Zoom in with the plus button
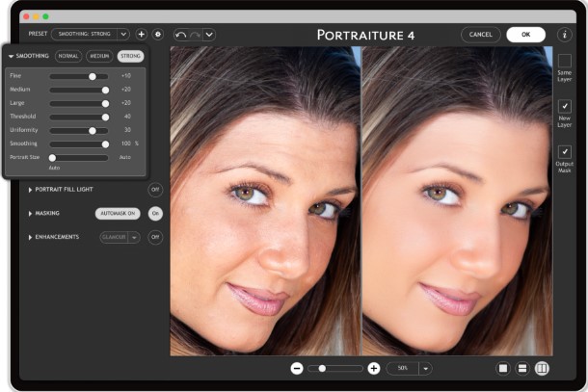 click(373, 369)
